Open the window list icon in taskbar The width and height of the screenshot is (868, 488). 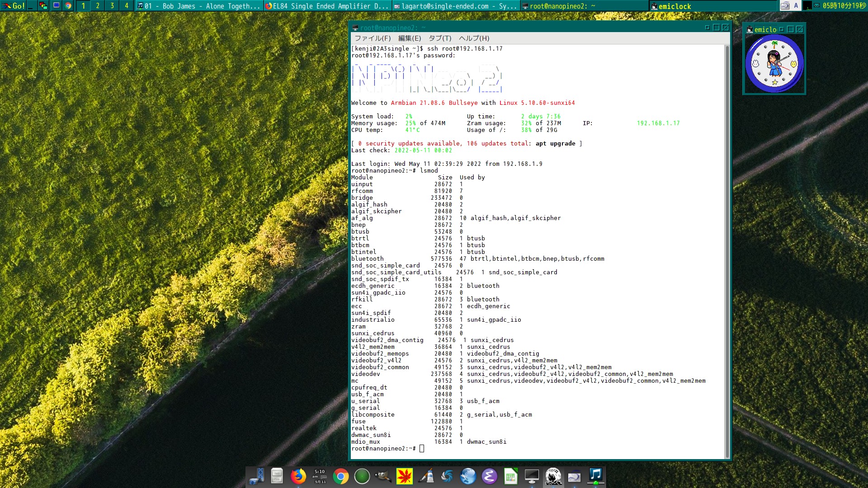43,6
